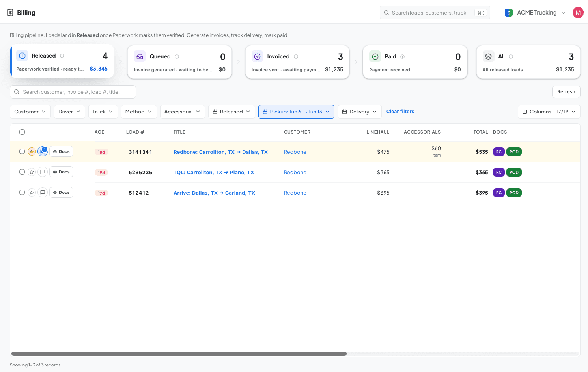Check the box for load 3141341
588x372 pixels.
[22, 151]
